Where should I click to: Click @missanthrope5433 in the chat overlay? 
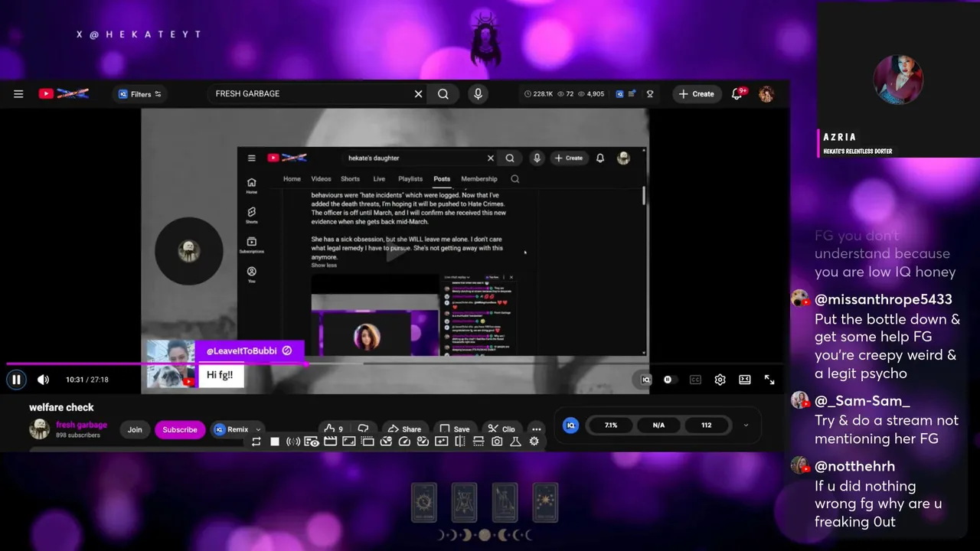pos(884,299)
